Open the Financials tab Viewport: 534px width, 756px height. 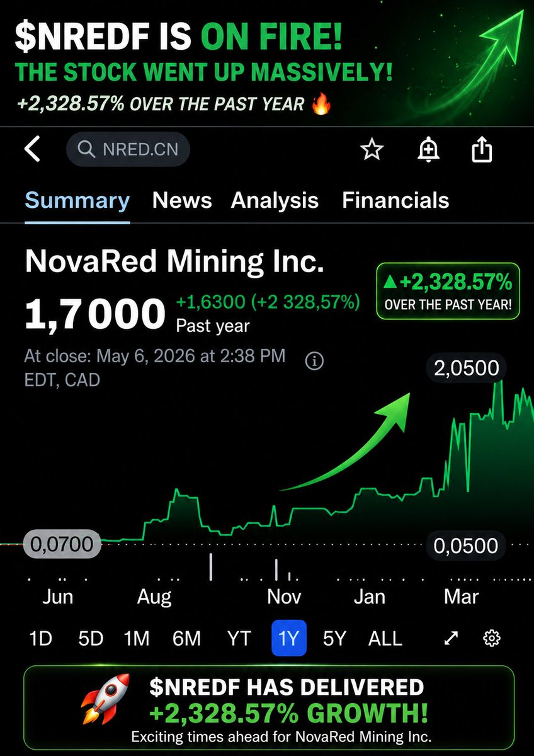pos(395,200)
